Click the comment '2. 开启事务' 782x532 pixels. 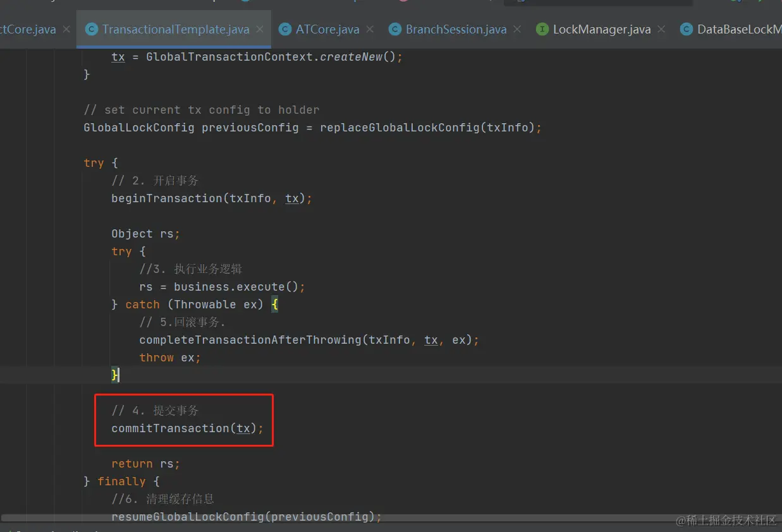point(155,181)
